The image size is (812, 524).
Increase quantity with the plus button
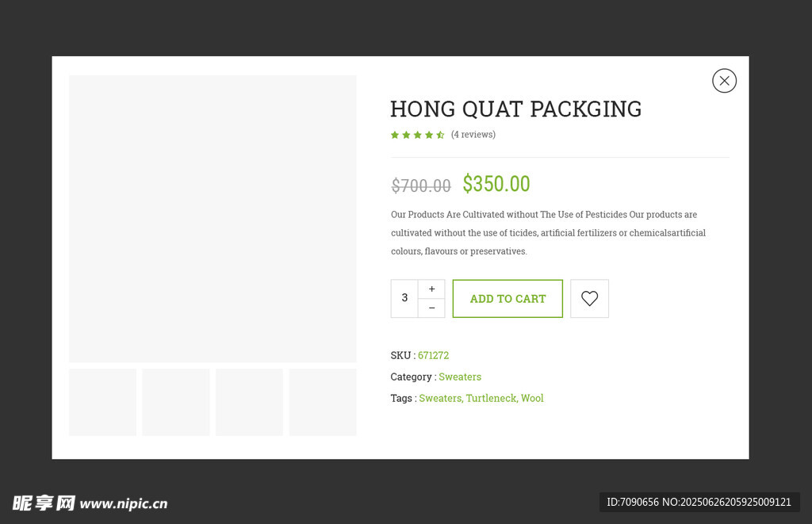(x=431, y=289)
